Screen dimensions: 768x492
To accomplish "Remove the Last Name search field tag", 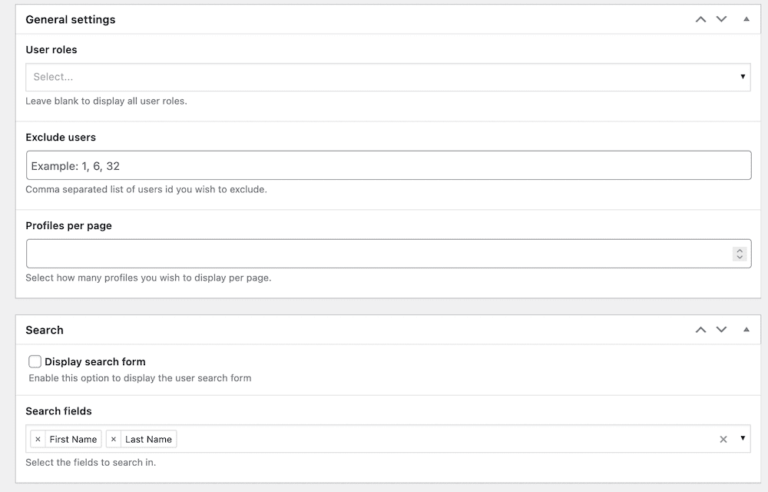I will 113,439.
